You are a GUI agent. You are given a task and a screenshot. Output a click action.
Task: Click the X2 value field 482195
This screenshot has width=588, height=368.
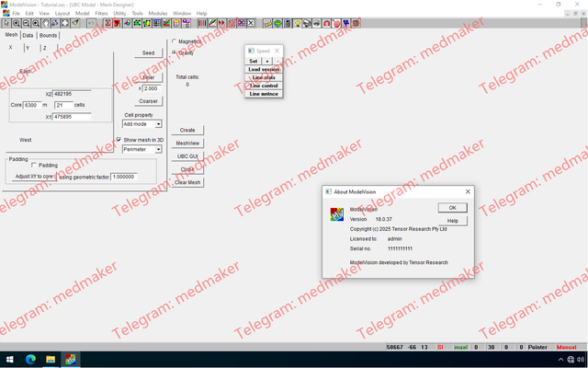[72, 94]
